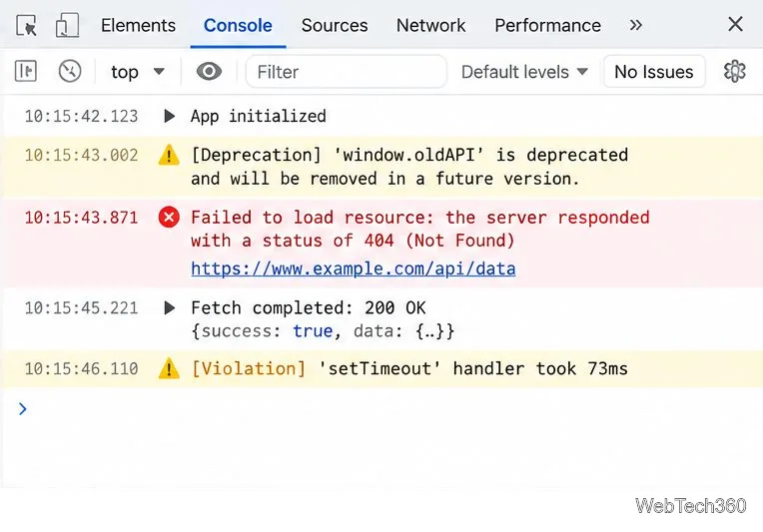Go to the Performance tab
Screen dimensions: 763x532
[547, 25]
